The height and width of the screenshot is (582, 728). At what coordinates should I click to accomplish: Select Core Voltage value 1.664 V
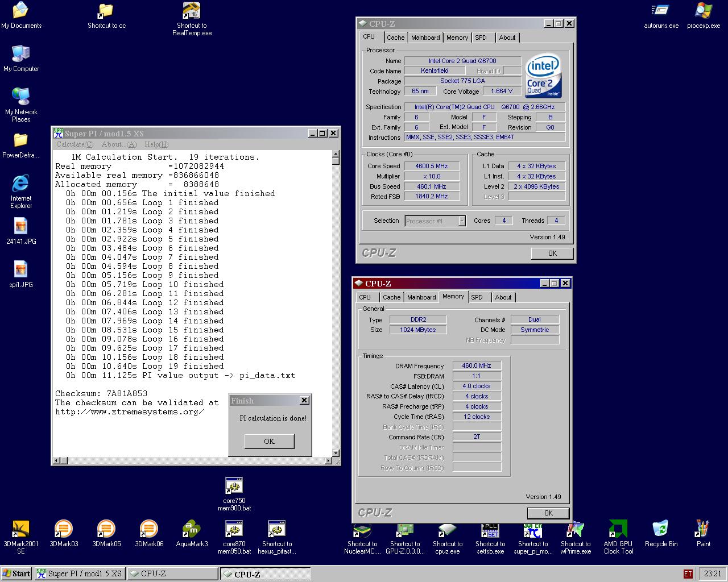pos(502,91)
